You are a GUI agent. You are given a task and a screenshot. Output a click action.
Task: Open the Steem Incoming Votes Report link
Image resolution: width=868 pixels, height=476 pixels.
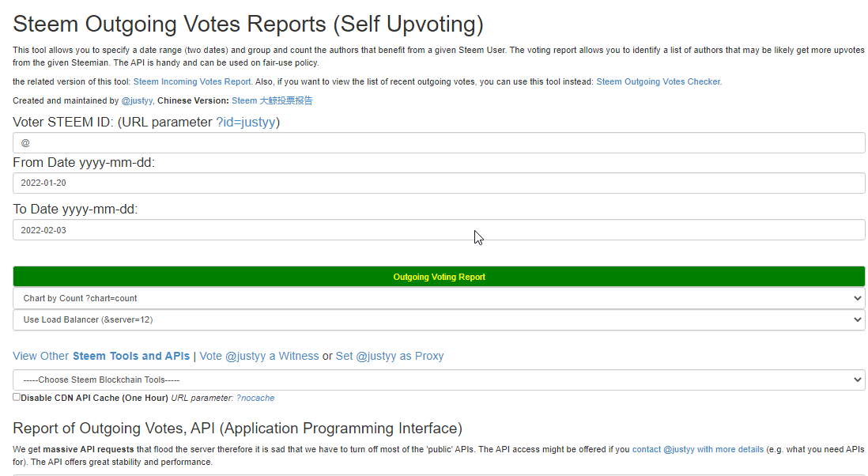click(x=192, y=81)
